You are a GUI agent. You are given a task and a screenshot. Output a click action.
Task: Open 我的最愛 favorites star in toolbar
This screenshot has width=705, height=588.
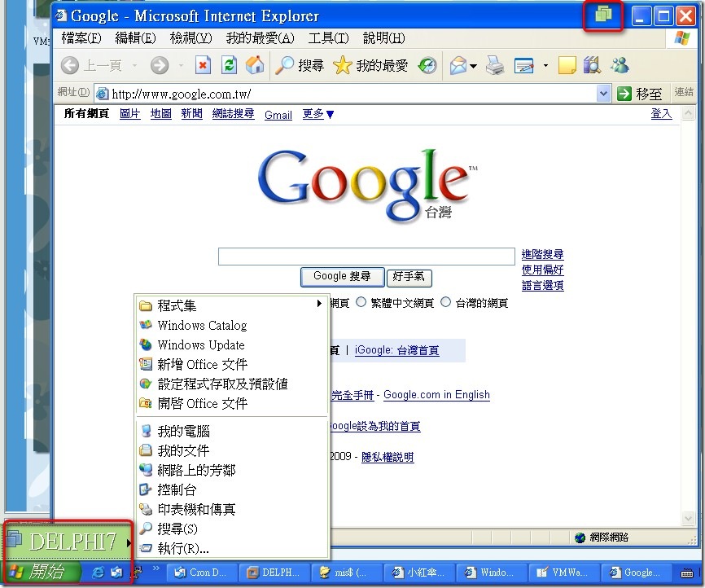[370, 66]
